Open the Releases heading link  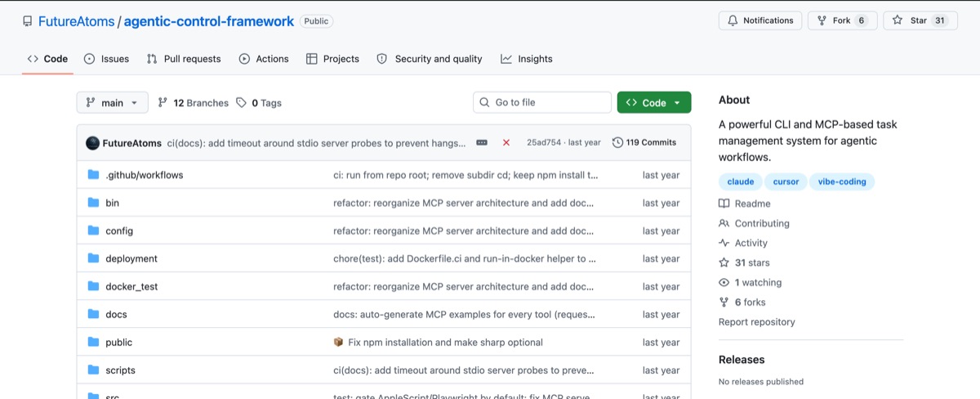[x=742, y=360]
